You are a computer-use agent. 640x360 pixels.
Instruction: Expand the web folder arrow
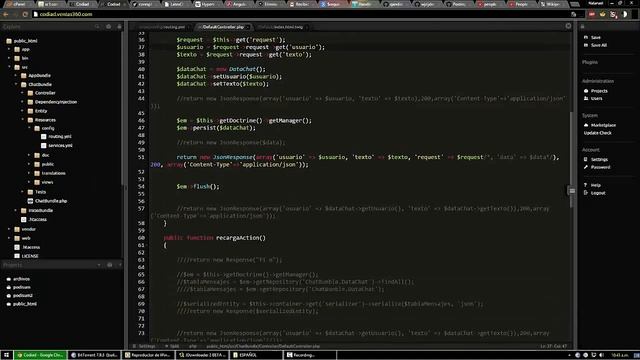click(x=9, y=238)
